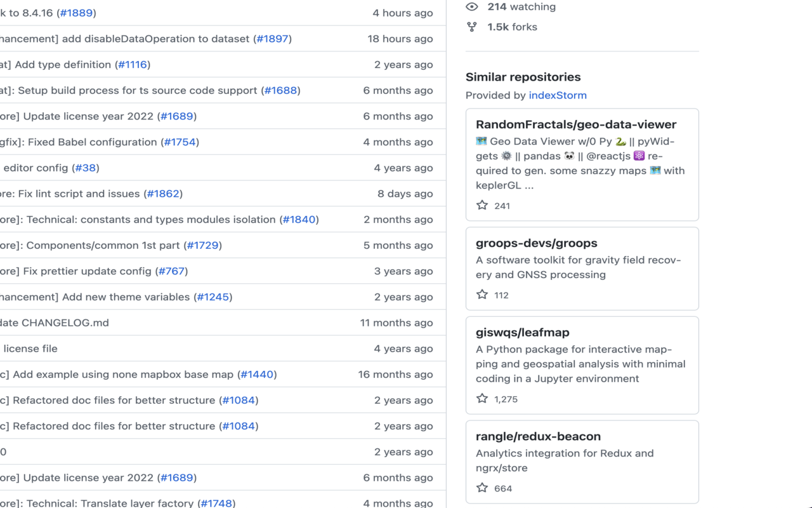Viewport: 812px width, 508px height.
Task: Star the groops repository
Action: 482,294
